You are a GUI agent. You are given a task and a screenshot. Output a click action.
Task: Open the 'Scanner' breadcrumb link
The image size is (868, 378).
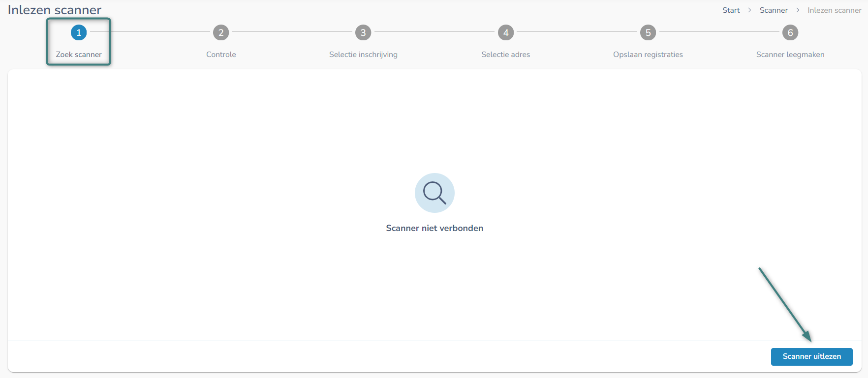click(x=774, y=10)
